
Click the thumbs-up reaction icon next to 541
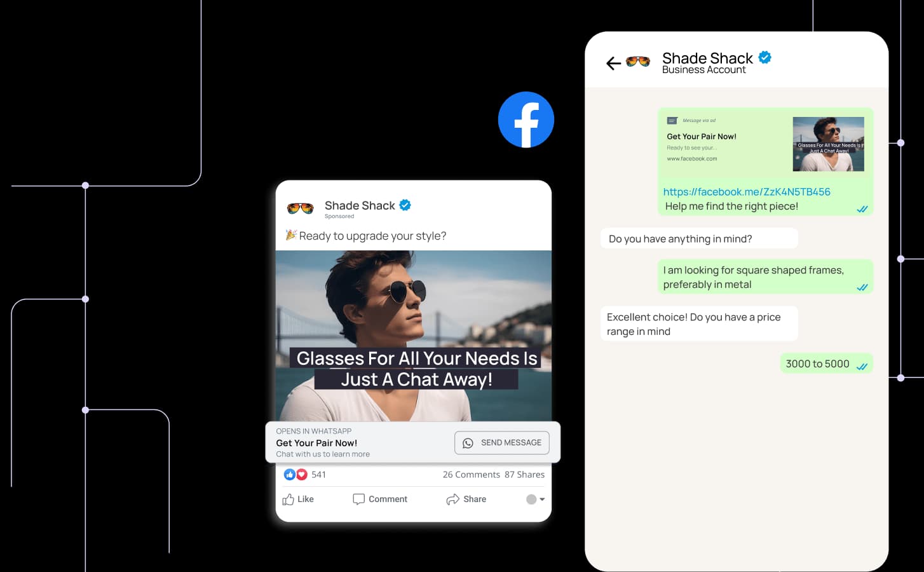[290, 474]
